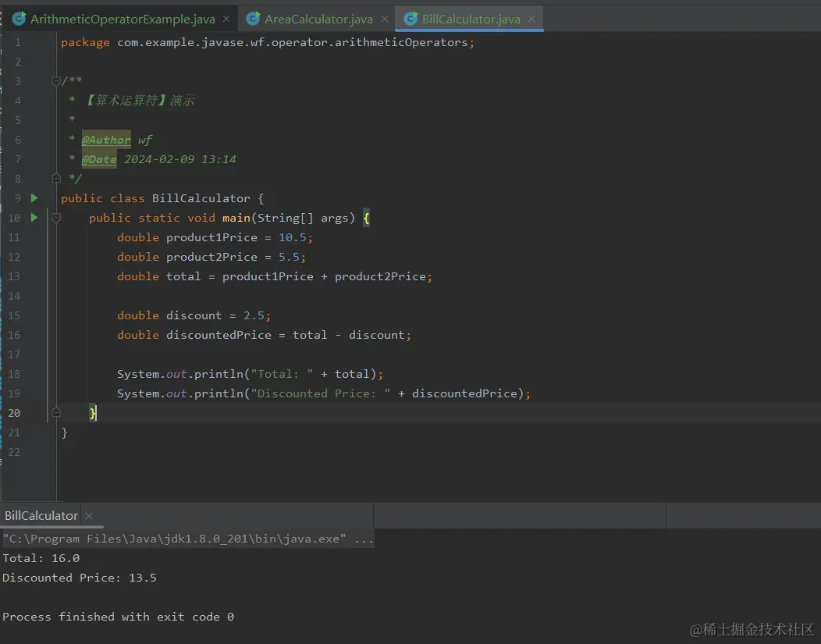The height and width of the screenshot is (644, 821).
Task: Click the value 2.5 on line 15
Action: tap(254, 315)
